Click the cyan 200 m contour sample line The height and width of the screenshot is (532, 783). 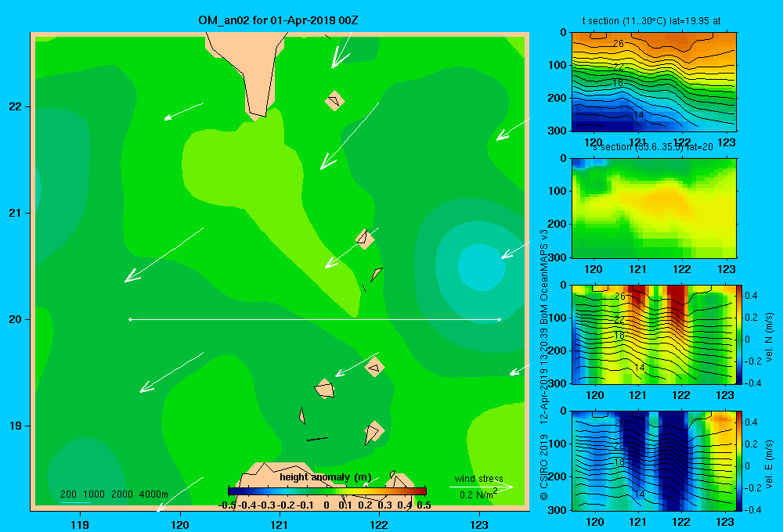pyautogui.click(x=75, y=502)
